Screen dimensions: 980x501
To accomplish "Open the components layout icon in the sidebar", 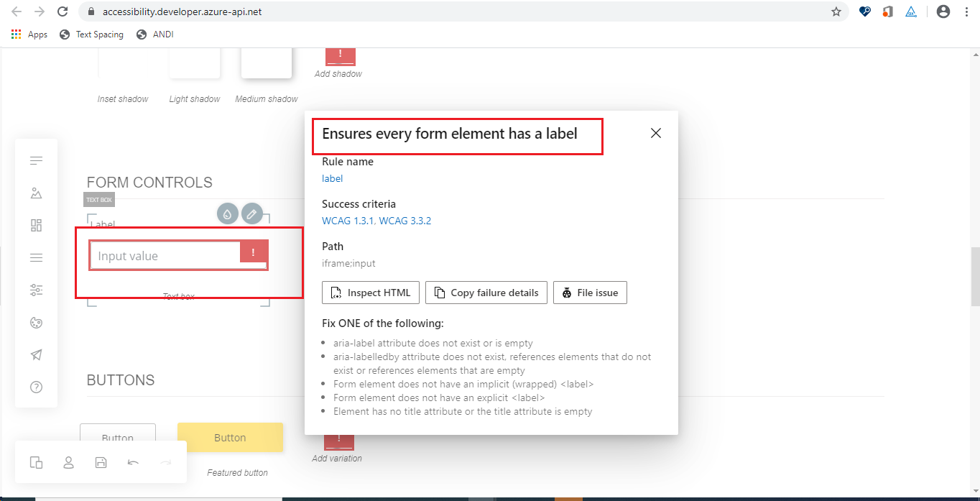I will click(x=36, y=225).
